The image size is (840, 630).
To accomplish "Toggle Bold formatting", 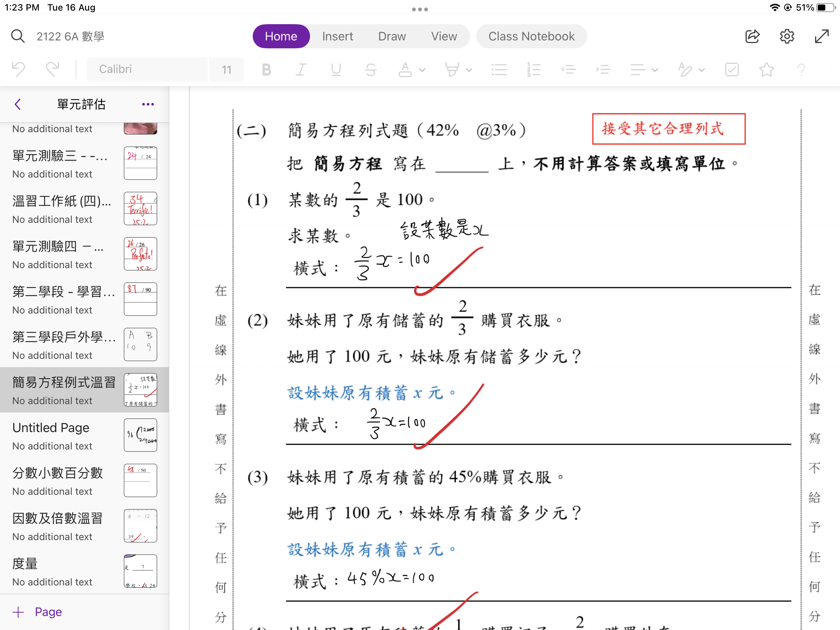I will (267, 69).
